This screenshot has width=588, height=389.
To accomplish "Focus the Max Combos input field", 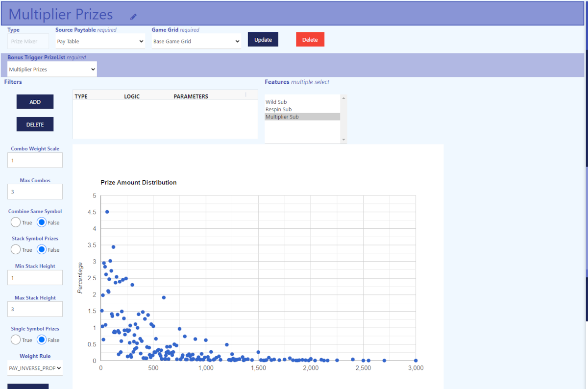I will 35,192.
